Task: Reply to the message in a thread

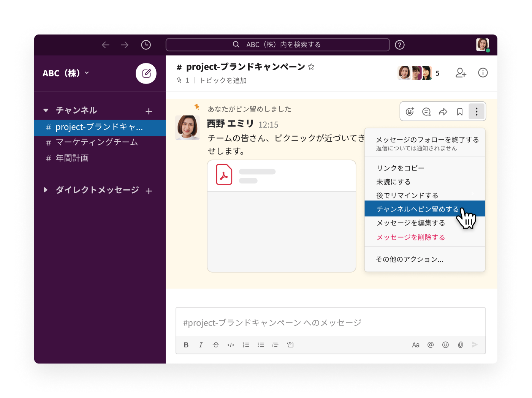Action: 426,111
